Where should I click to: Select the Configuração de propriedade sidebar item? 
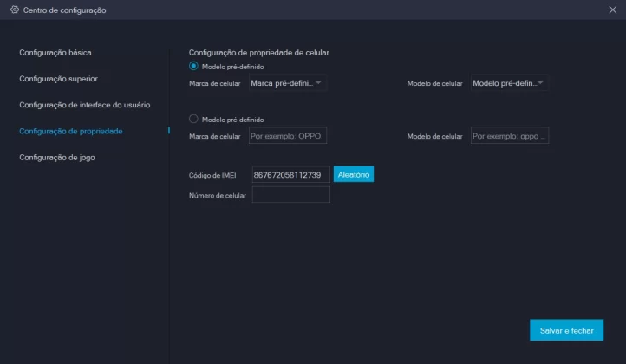click(x=71, y=131)
